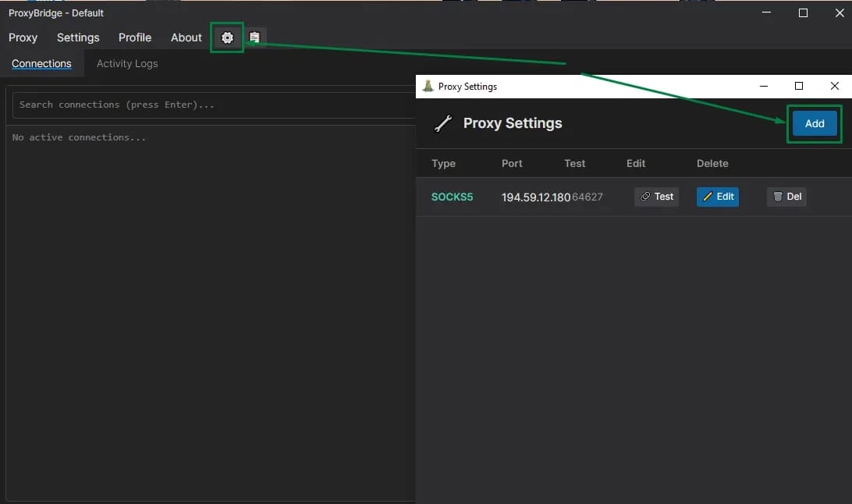Focus the Search connections field
852x504 pixels.
(x=214, y=105)
